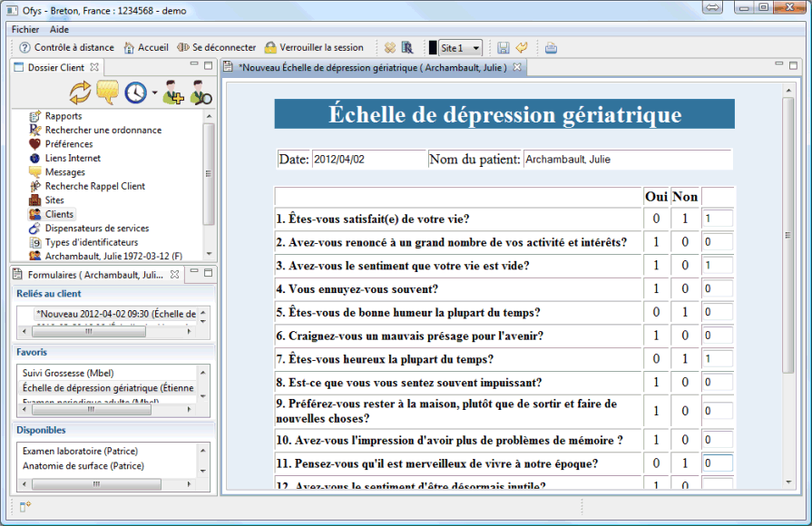Click the yellow undo arrow icon
The image size is (812, 526).
coord(522,48)
